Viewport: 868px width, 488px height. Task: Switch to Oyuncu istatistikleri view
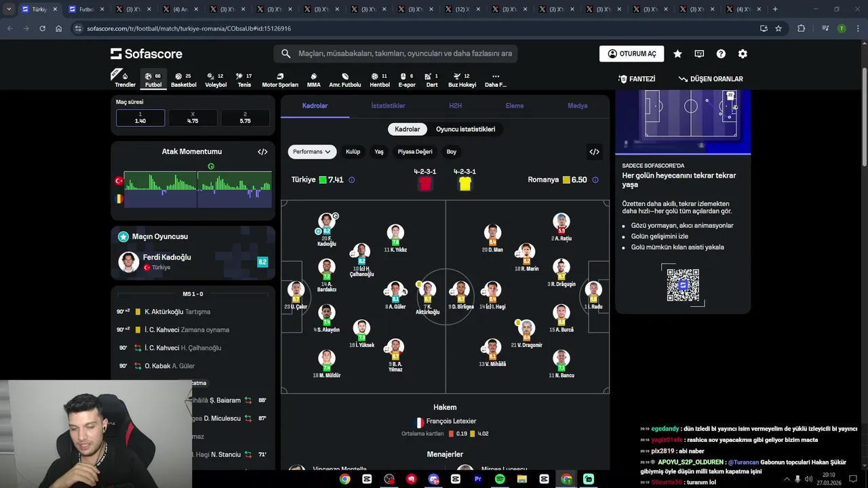[465, 129]
